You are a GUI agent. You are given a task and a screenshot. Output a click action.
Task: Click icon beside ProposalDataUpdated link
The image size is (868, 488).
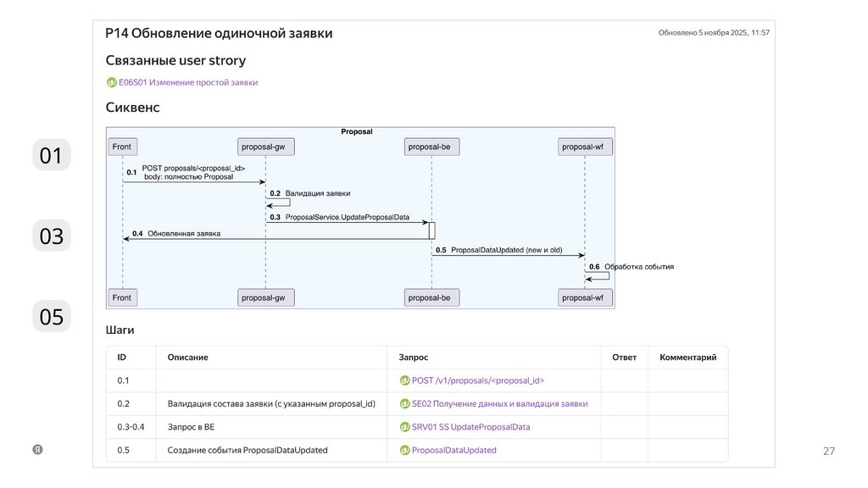point(404,451)
